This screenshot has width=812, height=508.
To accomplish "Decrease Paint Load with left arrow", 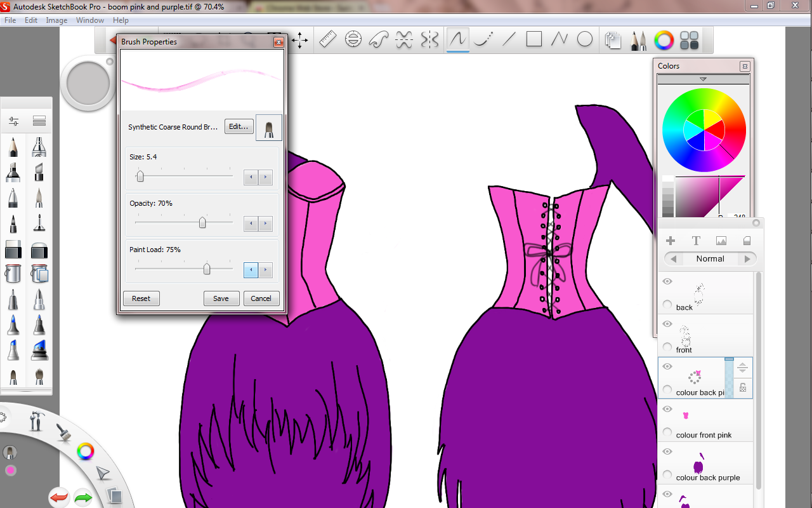I will tap(251, 271).
